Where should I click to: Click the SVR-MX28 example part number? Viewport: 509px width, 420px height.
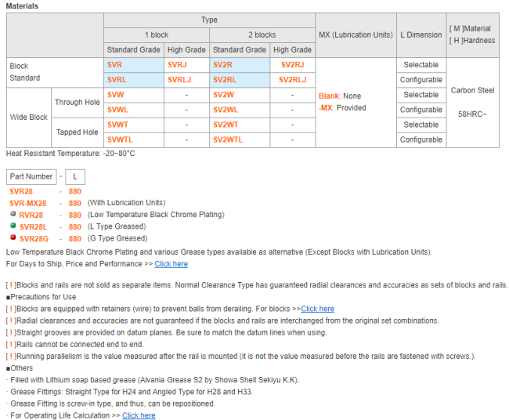pos(28,203)
